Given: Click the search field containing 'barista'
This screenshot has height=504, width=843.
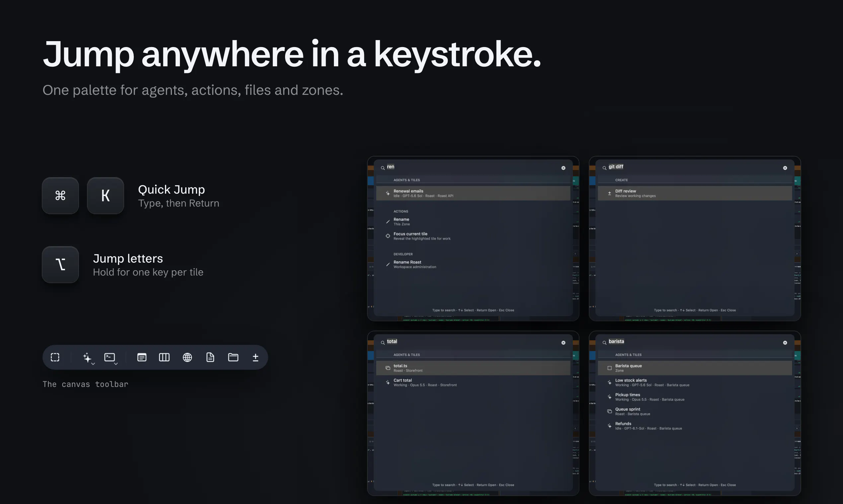Looking at the screenshot, I should pyautogui.click(x=695, y=342).
